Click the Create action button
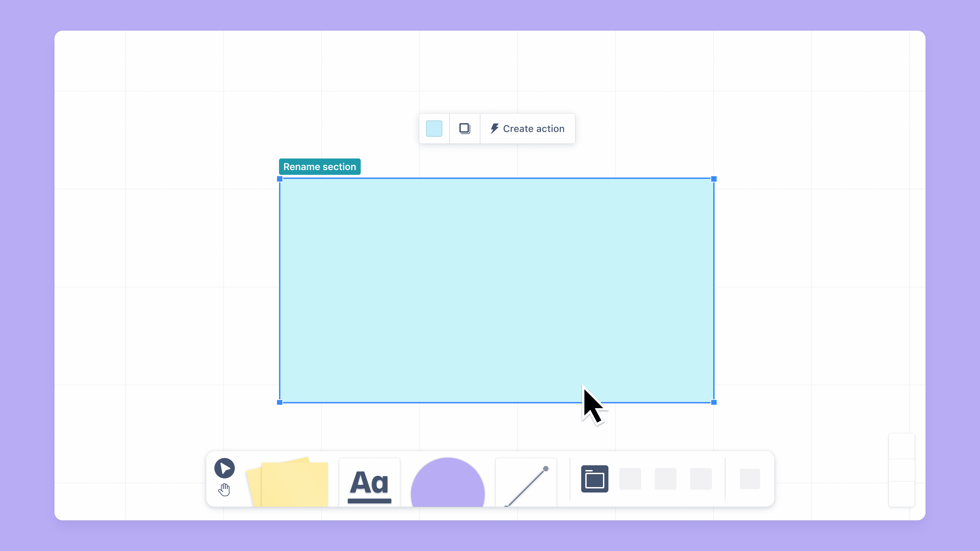Screen dimensions: 980x551 527,129
